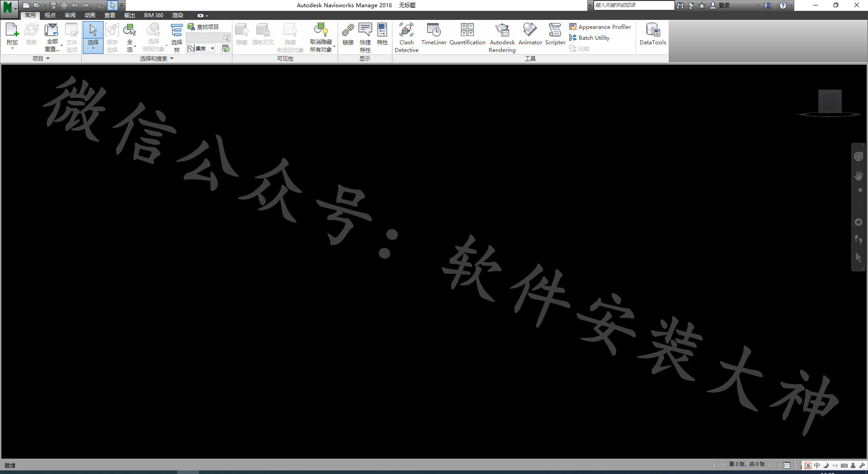The width and height of the screenshot is (868, 474).
Task: Select the SteeringWheels tool in navigation bar
Action: coord(859,156)
